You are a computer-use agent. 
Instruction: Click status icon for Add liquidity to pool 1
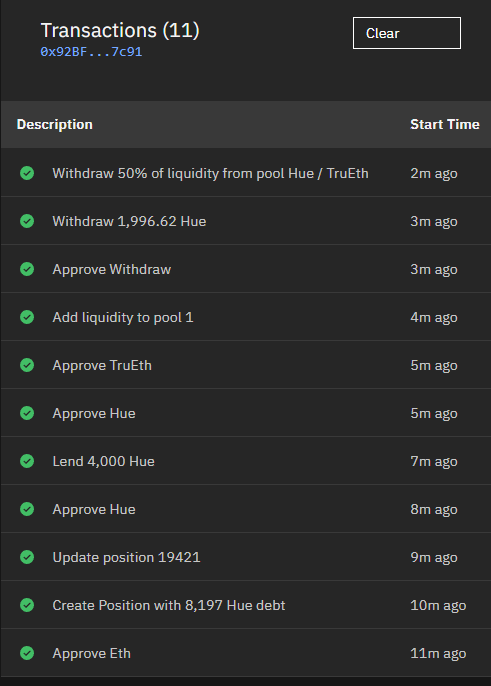click(27, 317)
